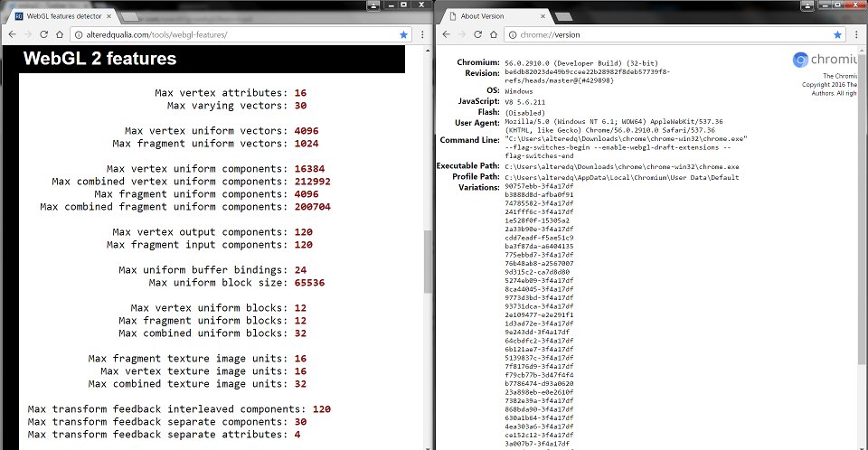Click the WebGL 2 features heading

pyautogui.click(x=99, y=59)
